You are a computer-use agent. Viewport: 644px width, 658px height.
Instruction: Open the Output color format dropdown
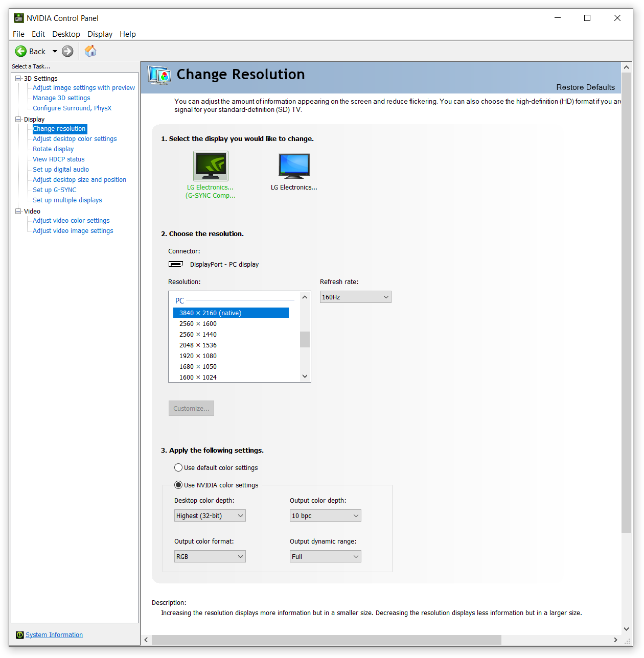coord(210,556)
